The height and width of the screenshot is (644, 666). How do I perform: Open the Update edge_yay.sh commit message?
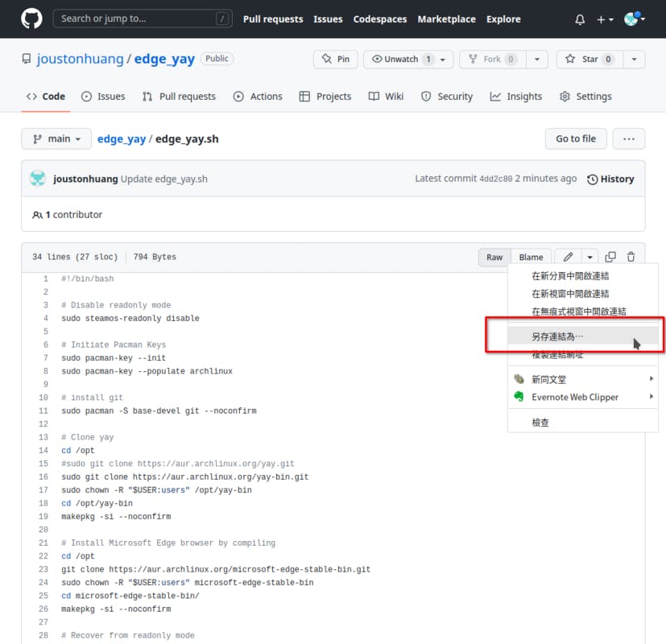pos(164,180)
